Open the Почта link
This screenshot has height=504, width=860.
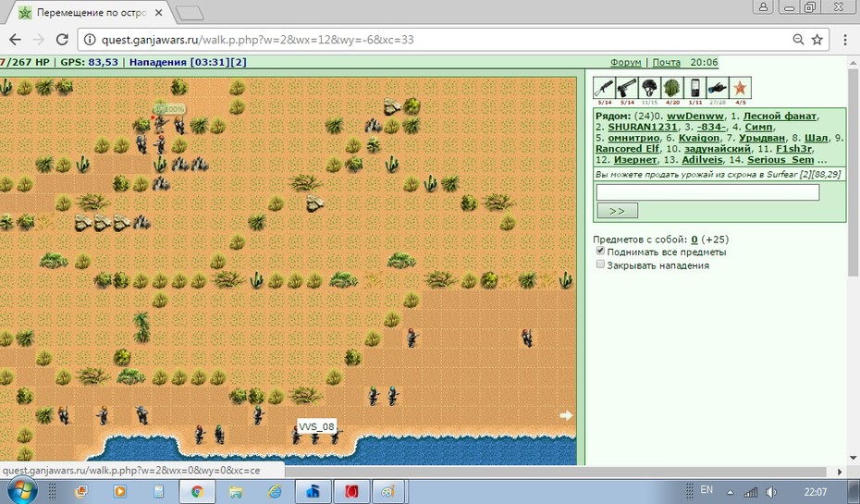(667, 62)
